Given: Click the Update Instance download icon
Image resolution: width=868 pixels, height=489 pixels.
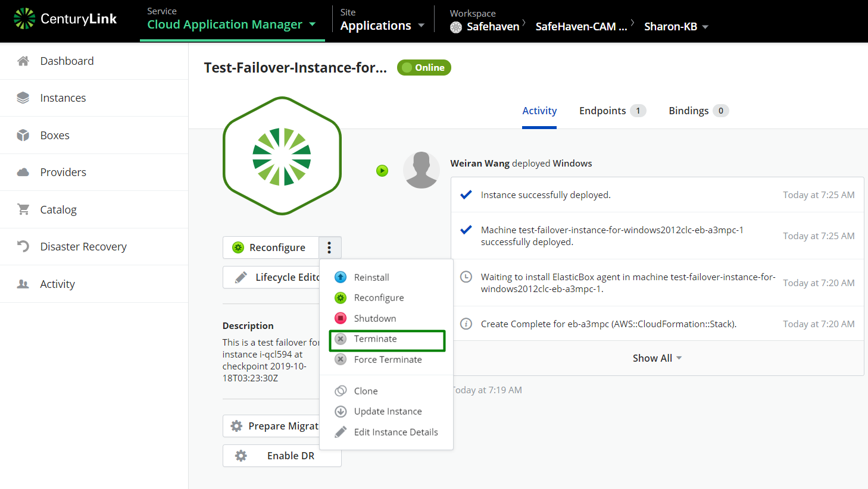Looking at the screenshot, I should tap(341, 412).
